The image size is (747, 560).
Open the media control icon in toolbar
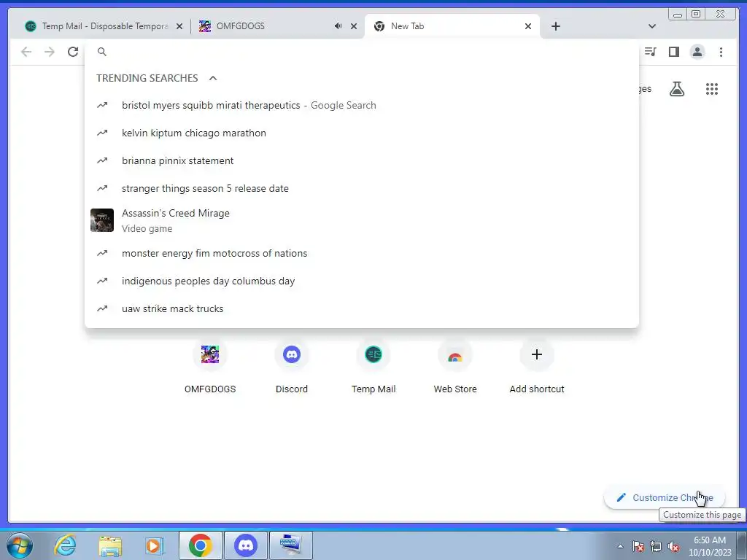click(x=650, y=52)
